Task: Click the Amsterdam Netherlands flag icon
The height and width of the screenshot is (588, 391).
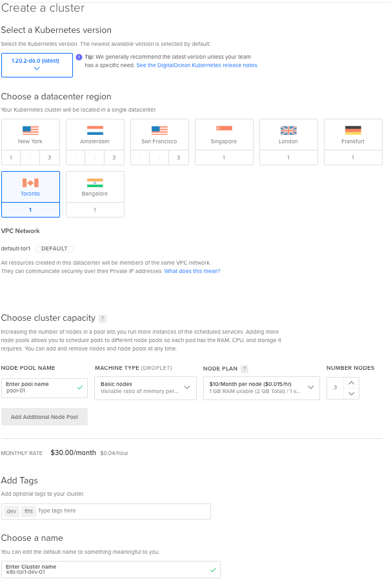Action: (x=95, y=130)
